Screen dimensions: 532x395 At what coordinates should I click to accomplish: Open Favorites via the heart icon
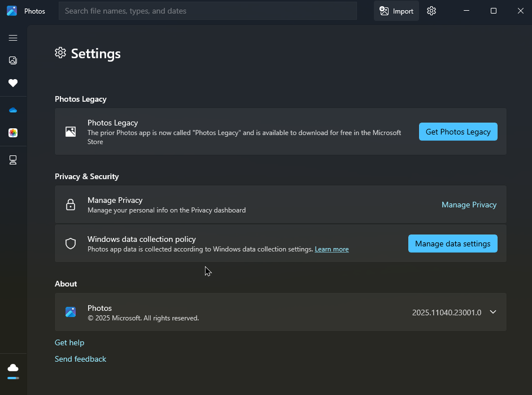(x=13, y=83)
